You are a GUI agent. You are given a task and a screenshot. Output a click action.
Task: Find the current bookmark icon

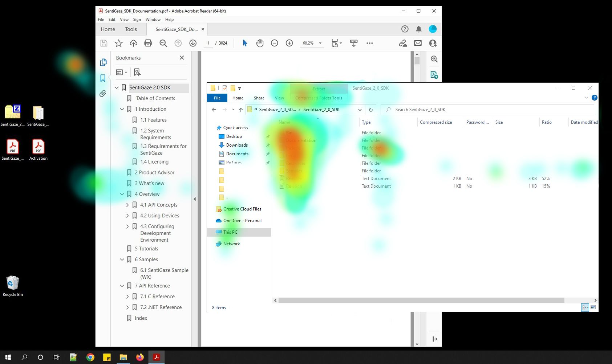[137, 72]
